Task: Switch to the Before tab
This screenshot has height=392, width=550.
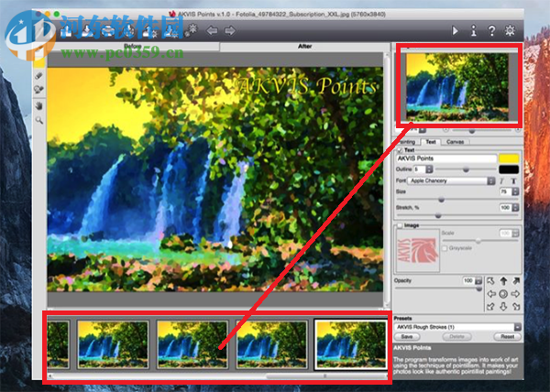Action: 133,46
